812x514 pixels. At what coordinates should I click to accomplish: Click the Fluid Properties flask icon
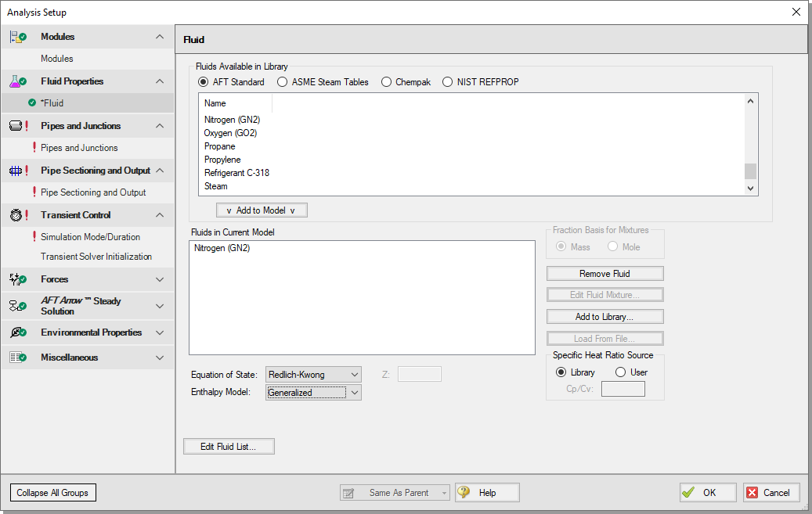point(18,81)
